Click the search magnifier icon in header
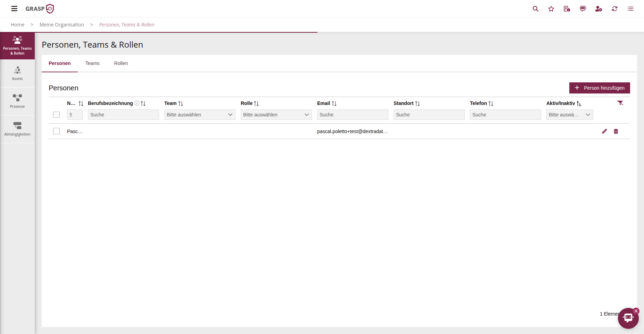Viewport: 644px width, 334px height. [535, 9]
